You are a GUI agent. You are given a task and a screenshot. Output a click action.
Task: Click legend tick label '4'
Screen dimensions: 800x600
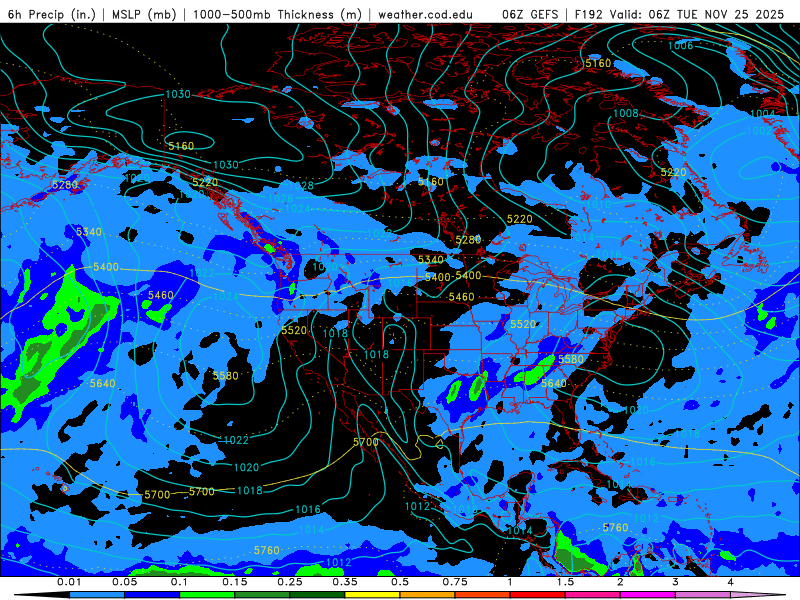click(x=731, y=582)
